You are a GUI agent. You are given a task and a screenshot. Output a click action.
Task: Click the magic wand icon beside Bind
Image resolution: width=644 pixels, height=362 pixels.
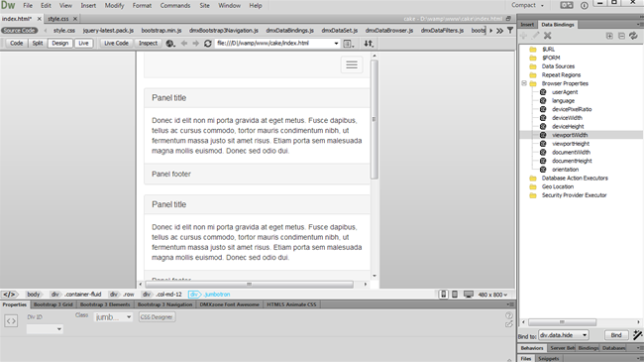(x=637, y=335)
